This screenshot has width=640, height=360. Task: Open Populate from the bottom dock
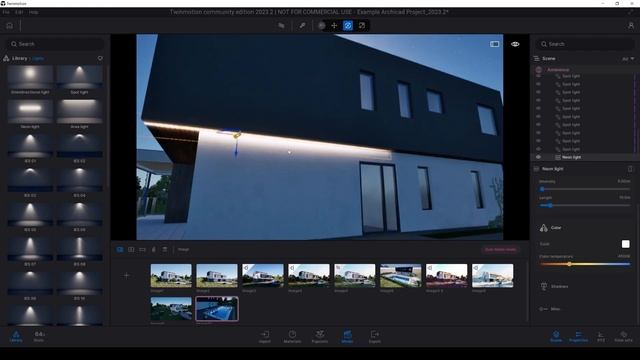click(x=320, y=337)
